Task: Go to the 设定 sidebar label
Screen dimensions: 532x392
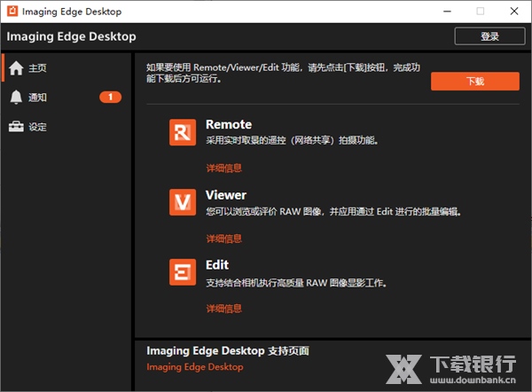Action: 37,127
